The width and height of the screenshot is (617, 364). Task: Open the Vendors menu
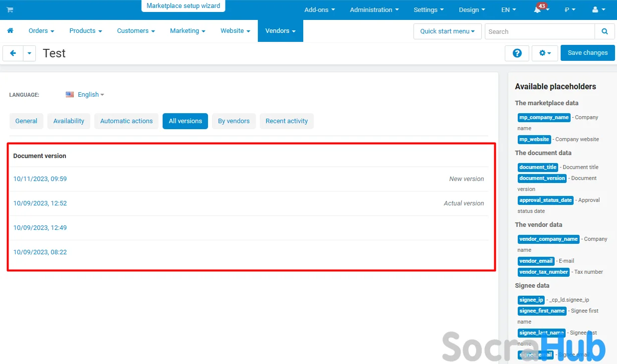click(280, 31)
